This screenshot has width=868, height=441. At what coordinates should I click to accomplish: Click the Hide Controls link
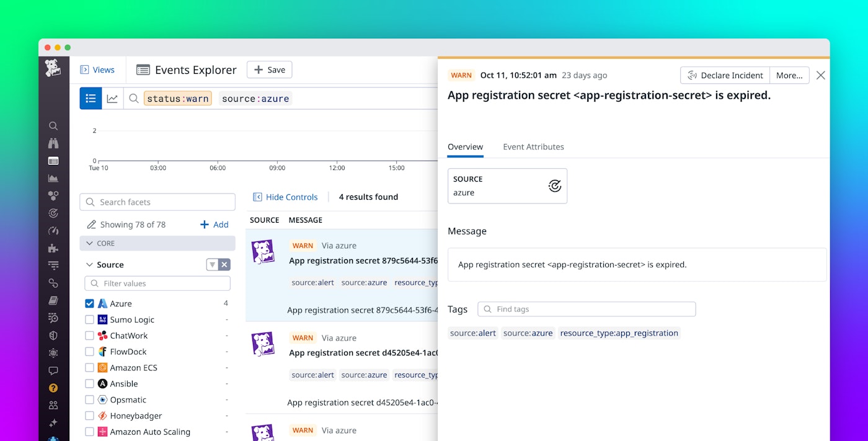285,197
